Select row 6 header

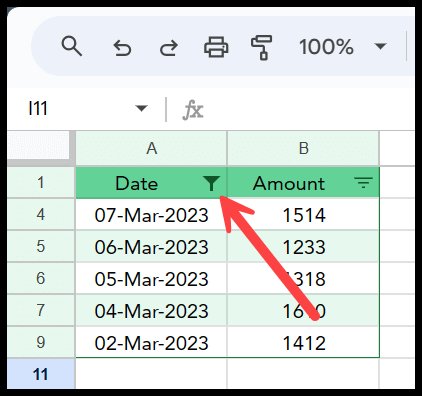coord(41,278)
